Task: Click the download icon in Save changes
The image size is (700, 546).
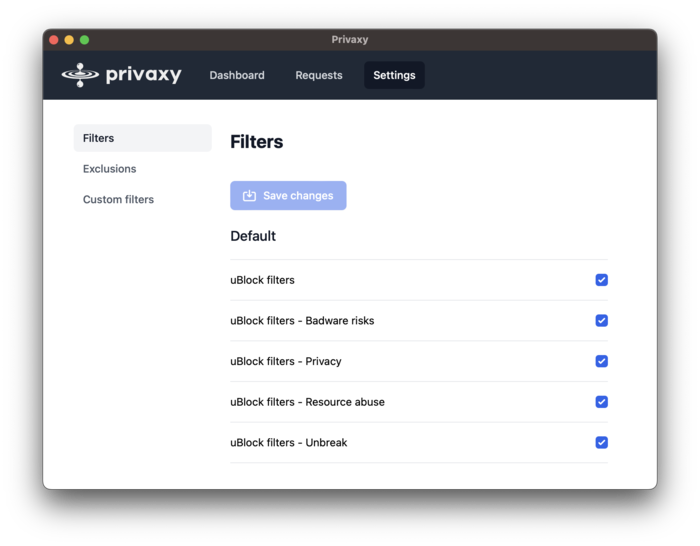Action: point(249,196)
